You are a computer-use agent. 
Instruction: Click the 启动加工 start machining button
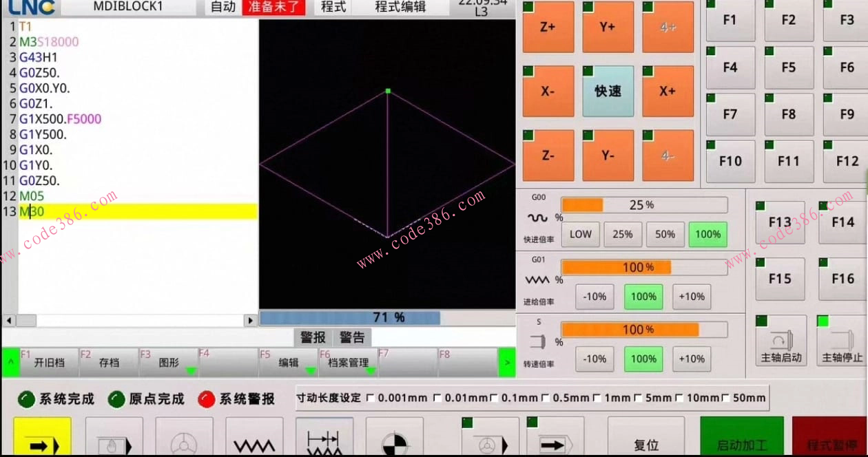741,436
